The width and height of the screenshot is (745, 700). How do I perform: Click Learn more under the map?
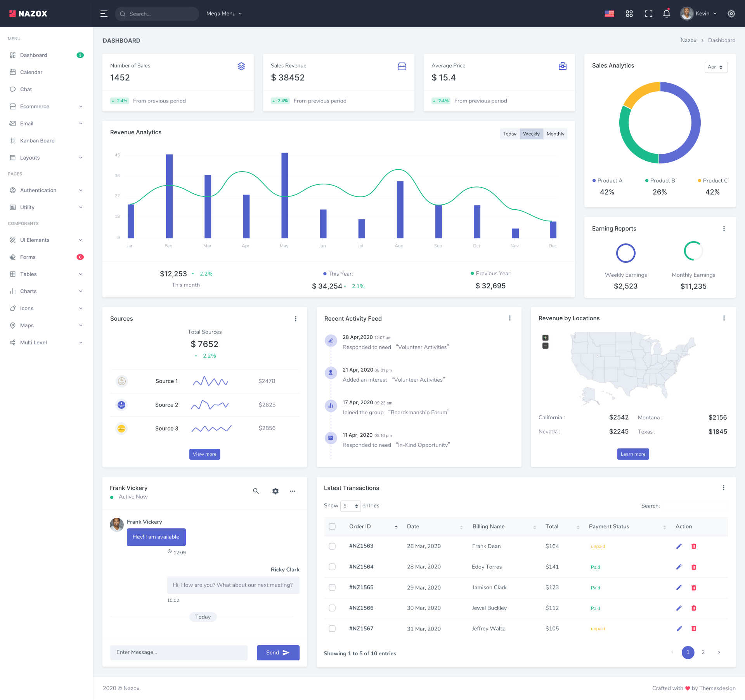pos(633,454)
